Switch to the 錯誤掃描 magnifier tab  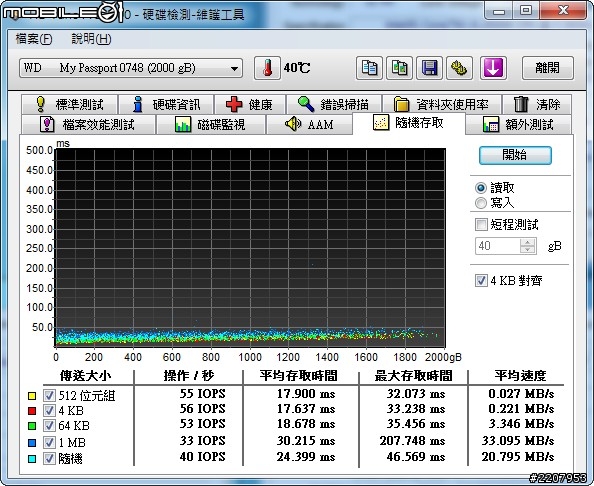coord(333,104)
